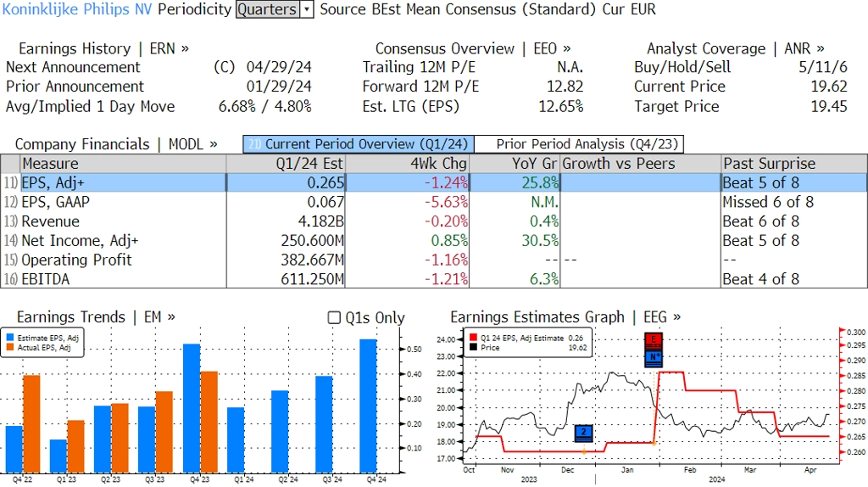Open the Periodicity Quarters dropdown arrow

(307, 9)
